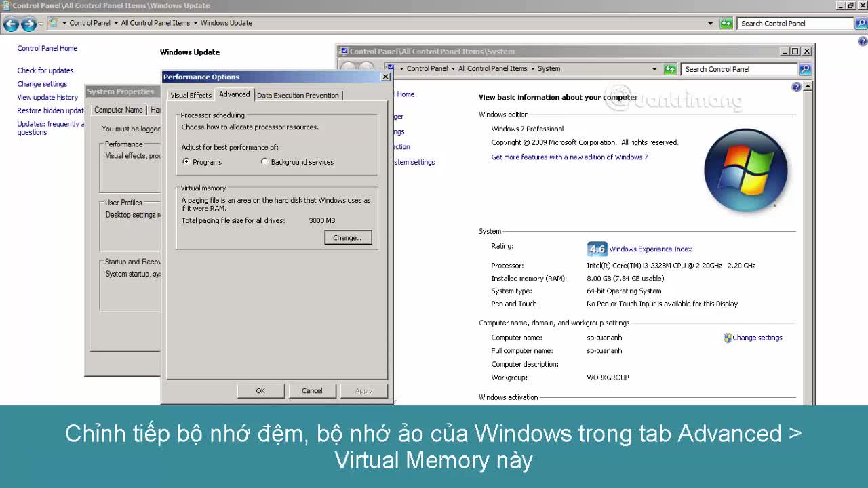The height and width of the screenshot is (488, 868).
Task: Click the 8.00 GB installed memory value
Action: click(x=625, y=279)
